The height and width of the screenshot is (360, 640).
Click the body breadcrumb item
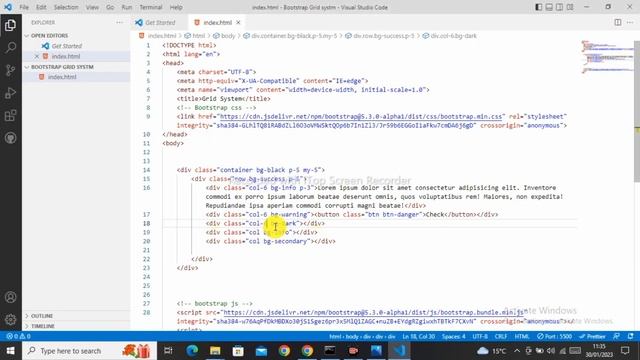point(228,36)
